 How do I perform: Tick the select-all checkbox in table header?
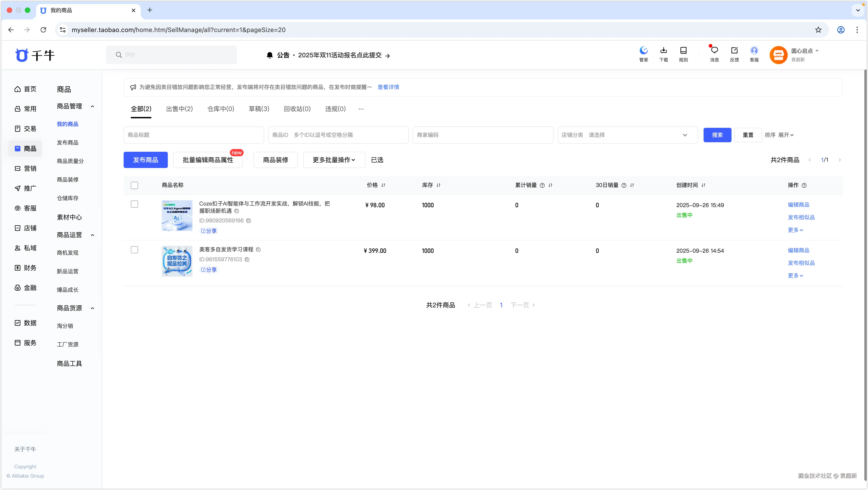tap(134, 185)
